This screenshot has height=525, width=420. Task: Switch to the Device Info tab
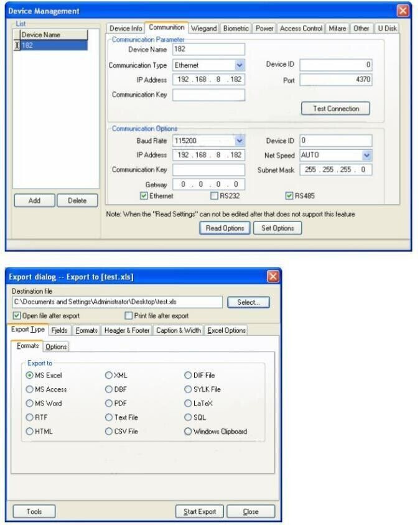click(x=126, y=29)
